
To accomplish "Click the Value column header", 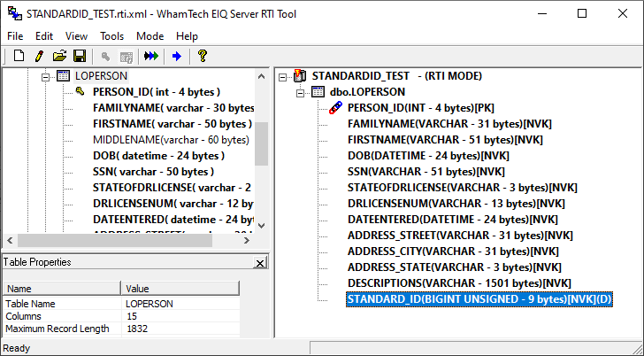I will pos(180,289).
